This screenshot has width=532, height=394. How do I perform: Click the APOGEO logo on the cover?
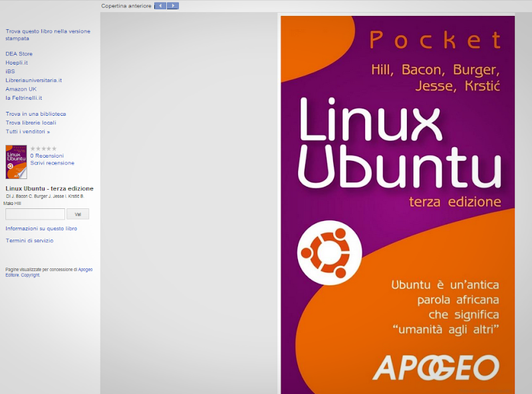(x=436, y=367)
